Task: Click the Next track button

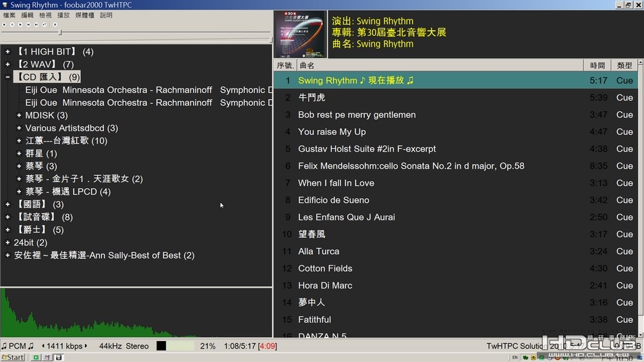Action: tap(36, 25)
